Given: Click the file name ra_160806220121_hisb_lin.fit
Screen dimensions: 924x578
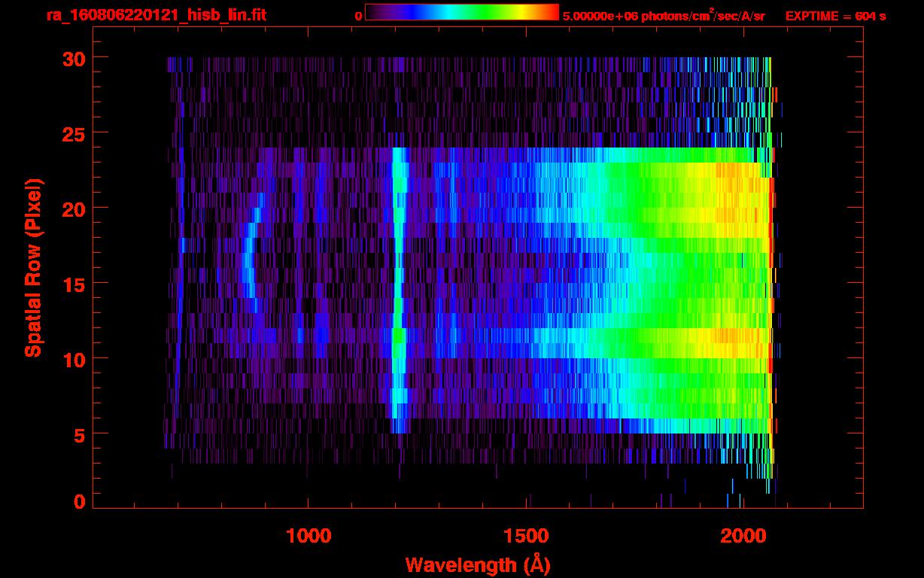Looking at the screenshot, I should [157, 15].
